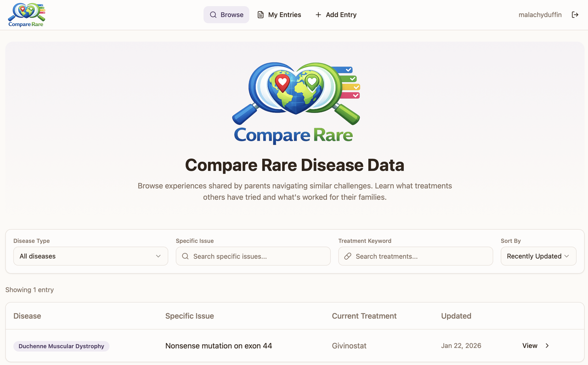Click the Compare Rare logo in header
The image size is (588, 365).
(27, 15)
